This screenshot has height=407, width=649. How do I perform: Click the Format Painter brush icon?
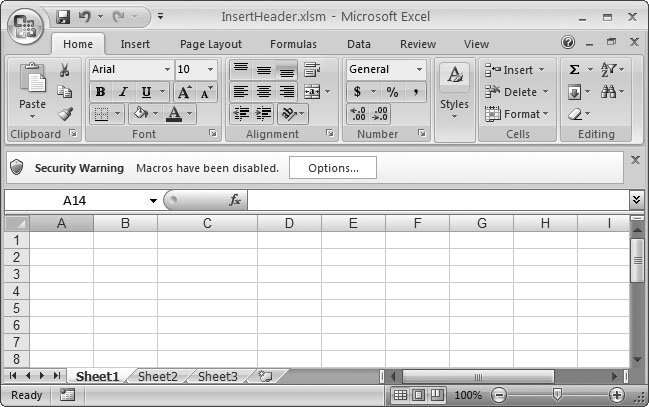tap(65, 113)
